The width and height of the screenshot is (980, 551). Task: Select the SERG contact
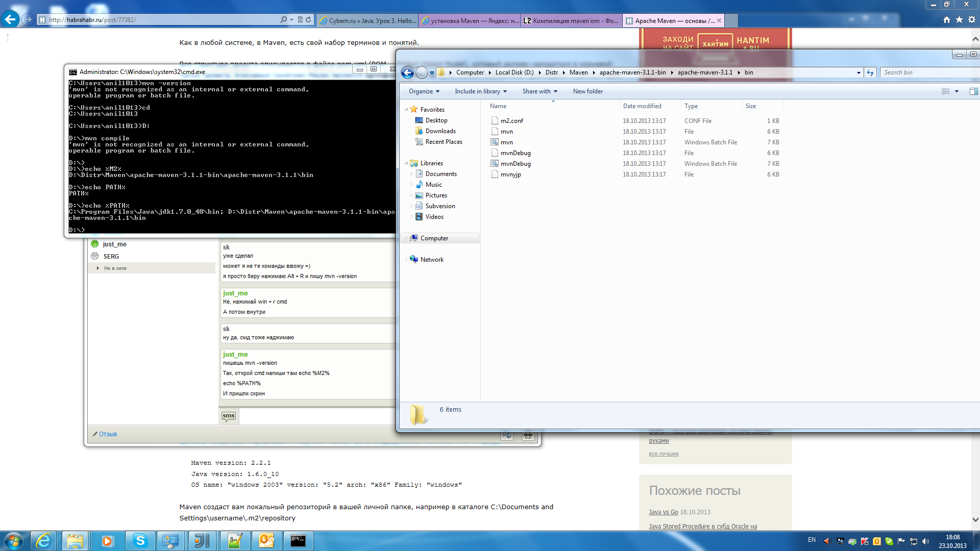coord(111,257)
